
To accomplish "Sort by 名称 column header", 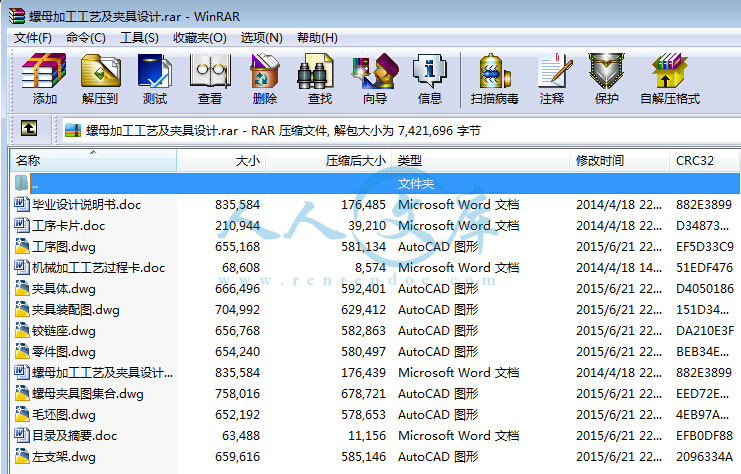I will [94, 161].
